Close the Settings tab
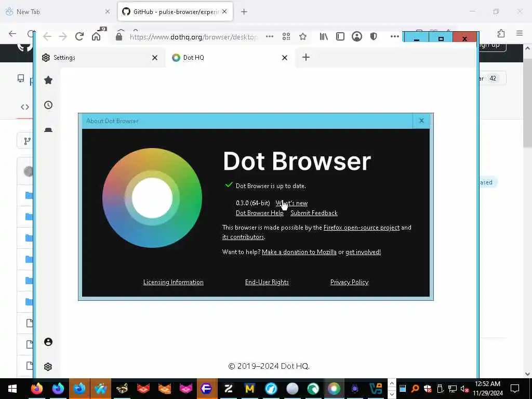Screen dimensions: 532x399 pos(155,58)
